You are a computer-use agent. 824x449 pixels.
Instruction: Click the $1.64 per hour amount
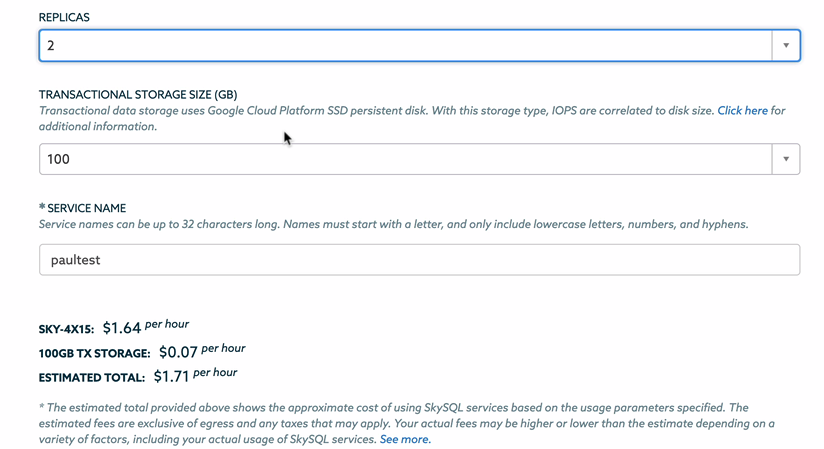click(x=122, y=328)
